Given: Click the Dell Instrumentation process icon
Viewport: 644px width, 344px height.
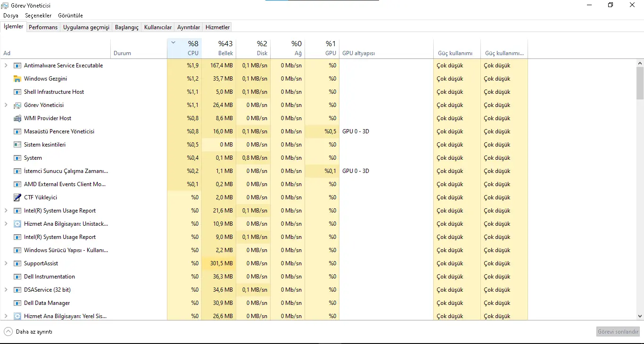Looking at the screenshot, I should (17, 277).
